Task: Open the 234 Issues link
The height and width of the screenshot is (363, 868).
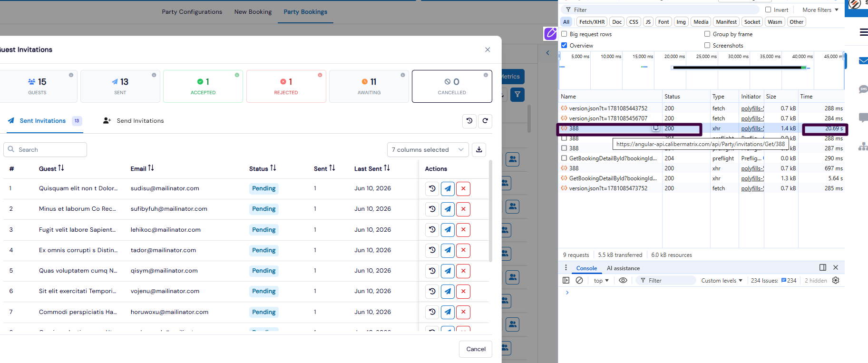Action: pos(773,281)
